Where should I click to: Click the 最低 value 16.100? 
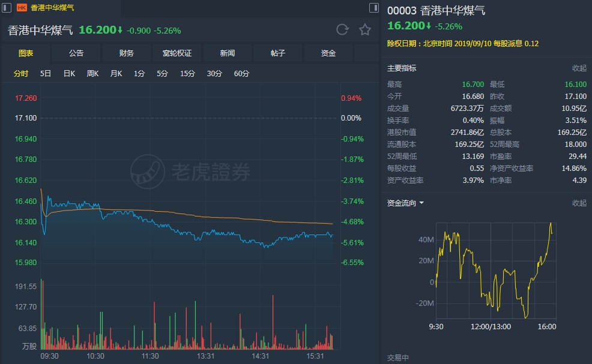(x=575, y=85)
